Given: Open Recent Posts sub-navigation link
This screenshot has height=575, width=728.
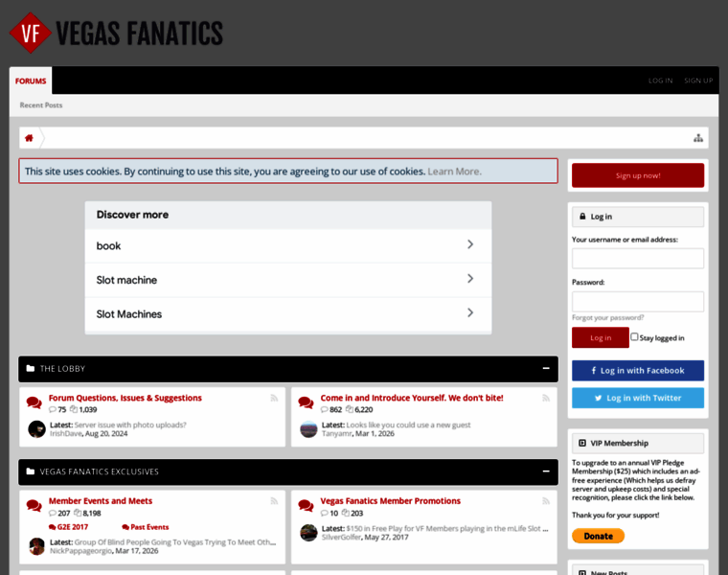Looking at the screenshot, I should tap(41, 105).
